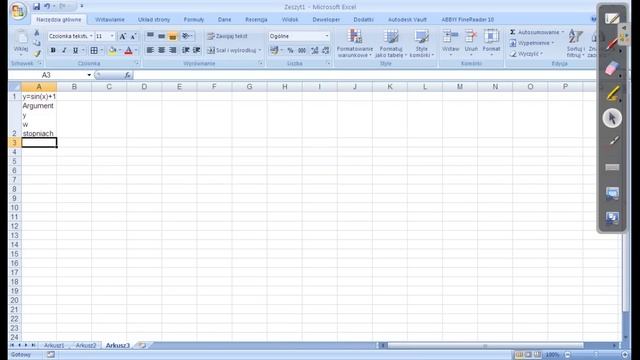Select the red pen in the floating toolbar
Viewport: 640px width, 360px height.
pos(611,43)
